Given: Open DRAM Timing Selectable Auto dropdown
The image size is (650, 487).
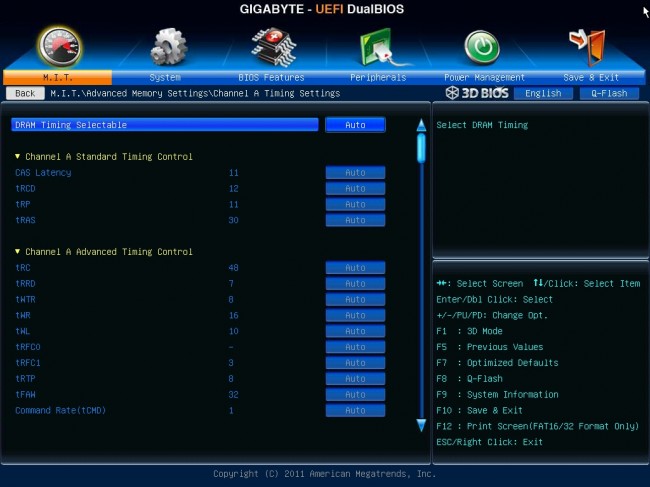Looking at the screenshot, I should pos(355,125).
